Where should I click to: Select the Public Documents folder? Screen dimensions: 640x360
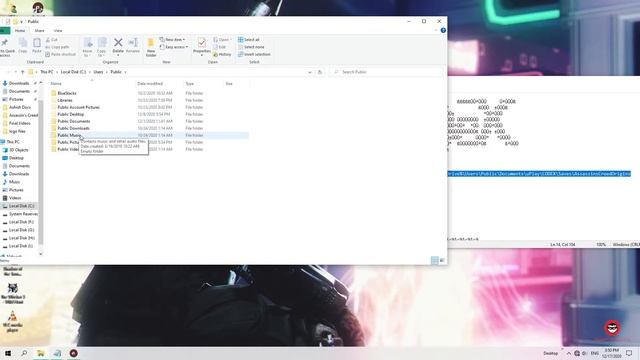(x=73, y=121)
